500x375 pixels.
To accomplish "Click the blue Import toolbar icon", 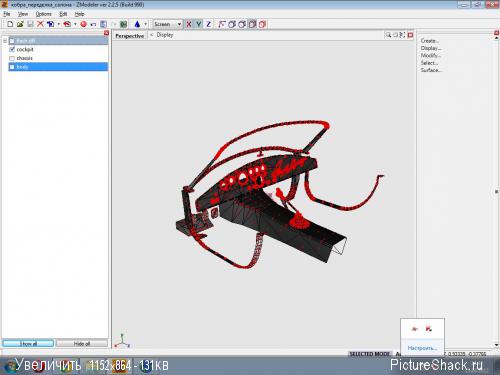I will 50,24.
